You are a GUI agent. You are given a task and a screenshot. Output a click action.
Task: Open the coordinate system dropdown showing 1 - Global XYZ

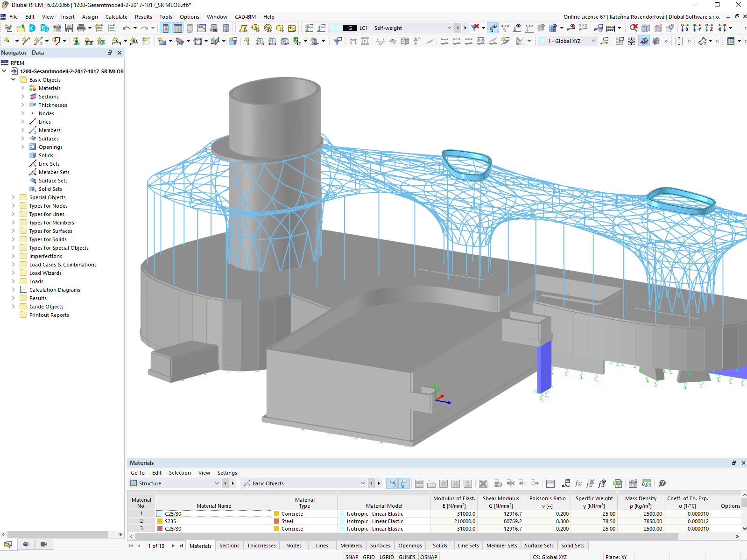tap(593, 41)
